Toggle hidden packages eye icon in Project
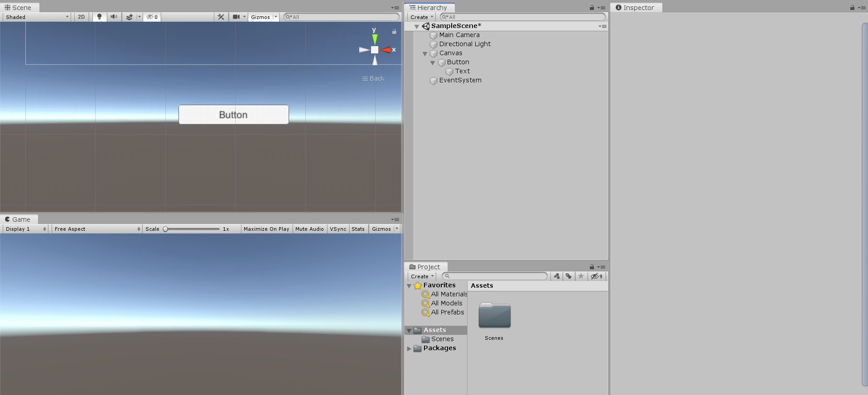Viewport: 868px width, 395px height. pos(596,276)
